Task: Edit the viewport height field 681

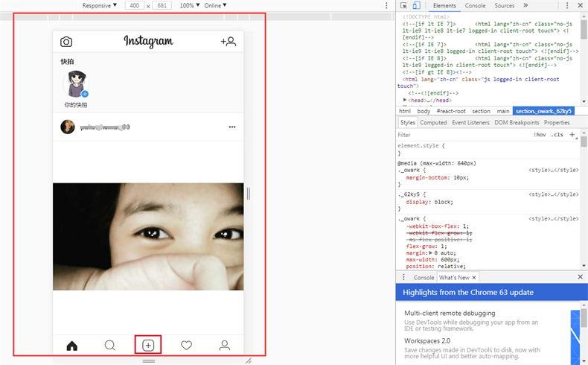Action: 162,6
